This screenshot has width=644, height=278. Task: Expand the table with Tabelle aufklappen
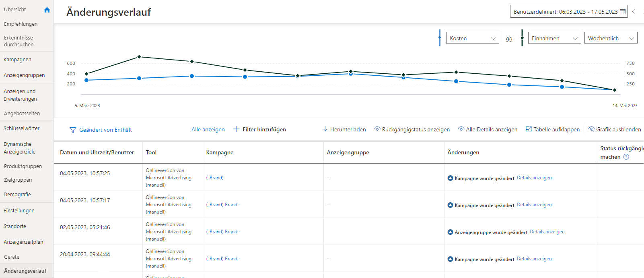(x=553, y=129)
